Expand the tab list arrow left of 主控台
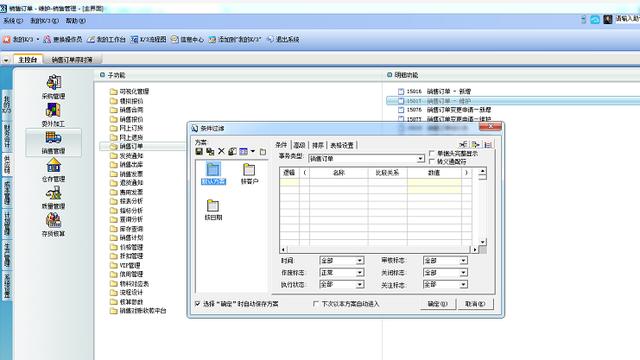The height and width of the screenshot is (360, 640). [x=6, y=60]
